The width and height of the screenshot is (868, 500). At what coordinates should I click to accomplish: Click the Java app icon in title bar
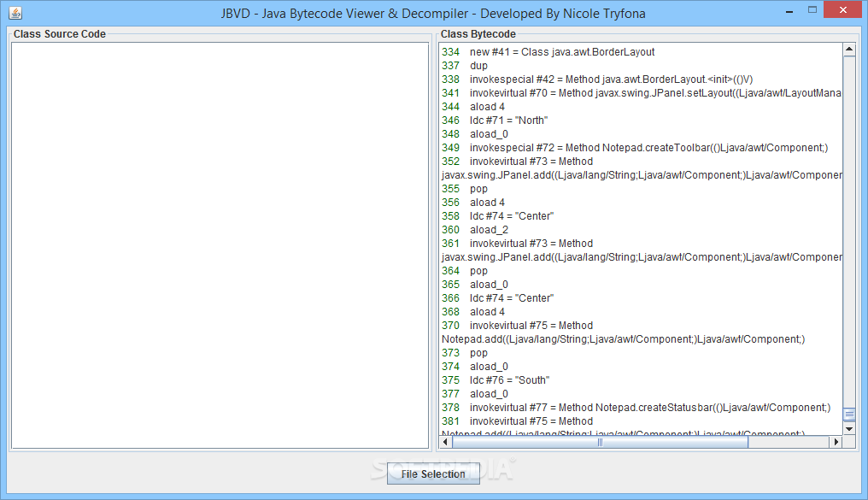click(15, 13)
